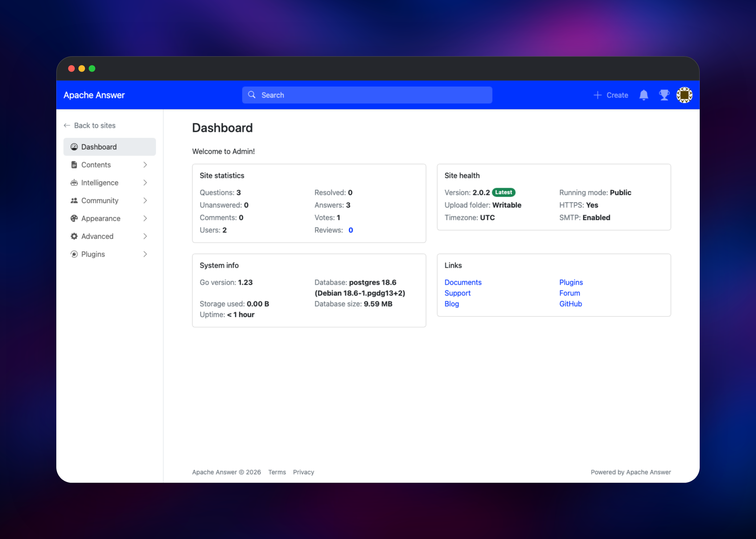Screen dimensions: 756x539
Task: Select Dashboard in the sidebar
Action: click(109, 147)
